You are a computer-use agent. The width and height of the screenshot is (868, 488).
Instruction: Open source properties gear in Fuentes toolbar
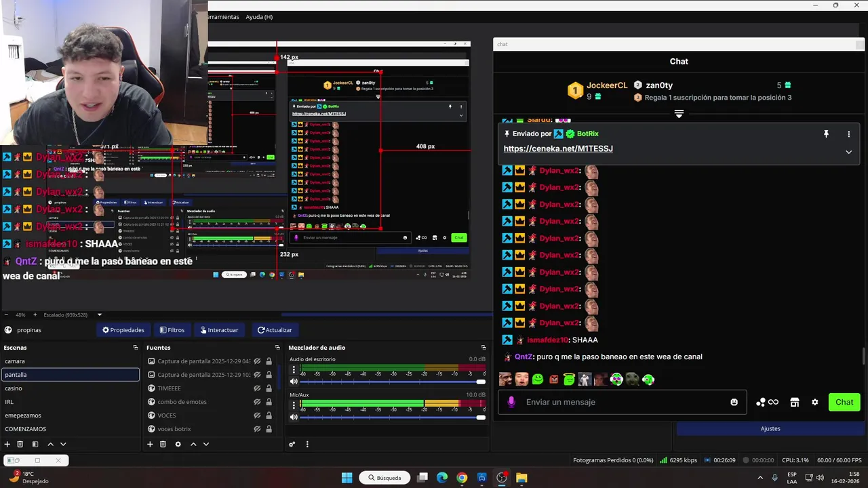point(178,444)
